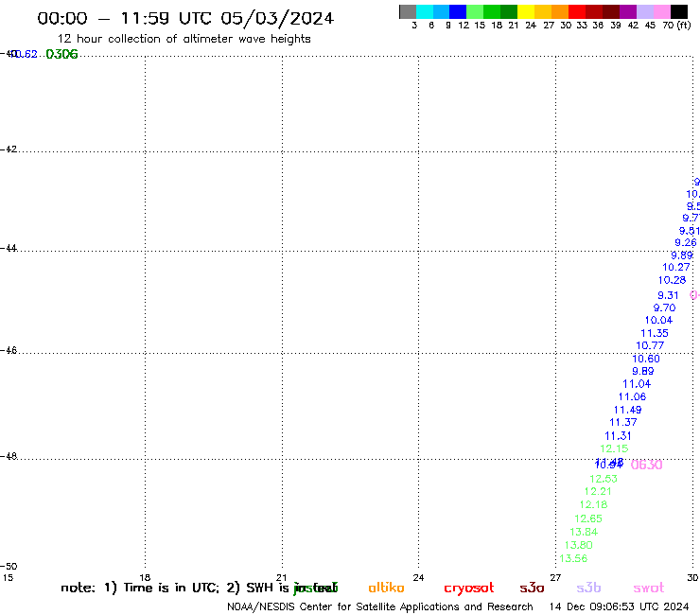
Task: Click the NOAA/NESDIS Center credit line
Action: click(x=380, y=607)
